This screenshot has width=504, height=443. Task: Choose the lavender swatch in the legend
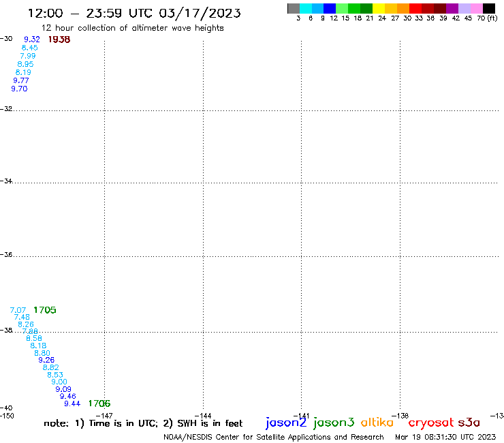tap(464, 8)
